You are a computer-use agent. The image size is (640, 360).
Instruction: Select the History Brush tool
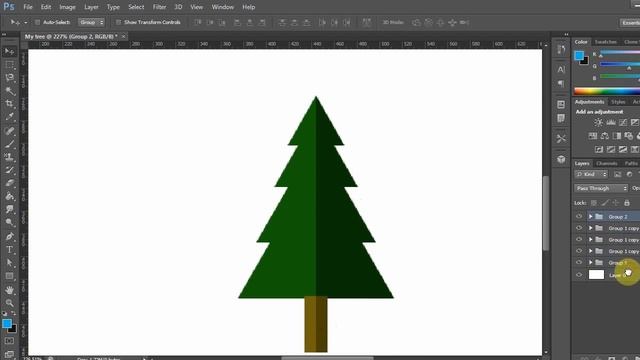click(x=9, y=170)
